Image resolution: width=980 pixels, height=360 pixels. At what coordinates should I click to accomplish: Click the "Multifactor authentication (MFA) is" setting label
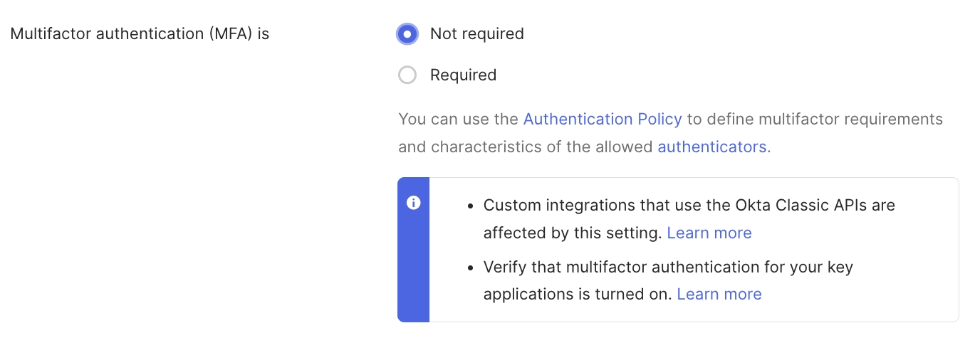point(140,34)
